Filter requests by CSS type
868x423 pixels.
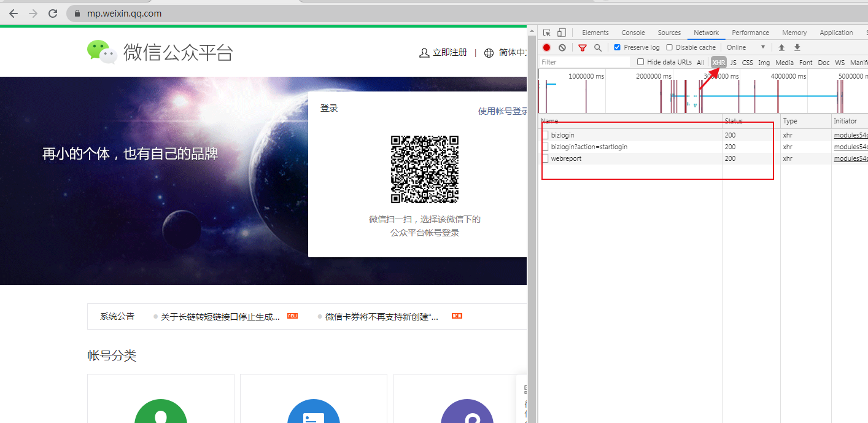click(747, 62)
